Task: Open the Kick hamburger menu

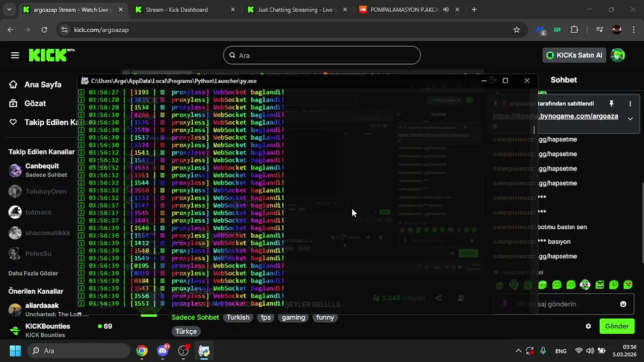Action: pos(15,55)
